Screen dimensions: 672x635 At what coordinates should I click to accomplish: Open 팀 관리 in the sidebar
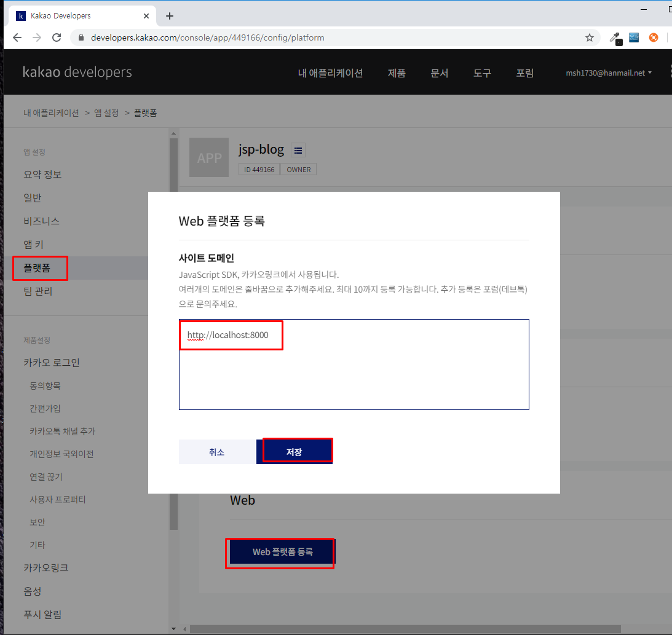click(38, 291)
